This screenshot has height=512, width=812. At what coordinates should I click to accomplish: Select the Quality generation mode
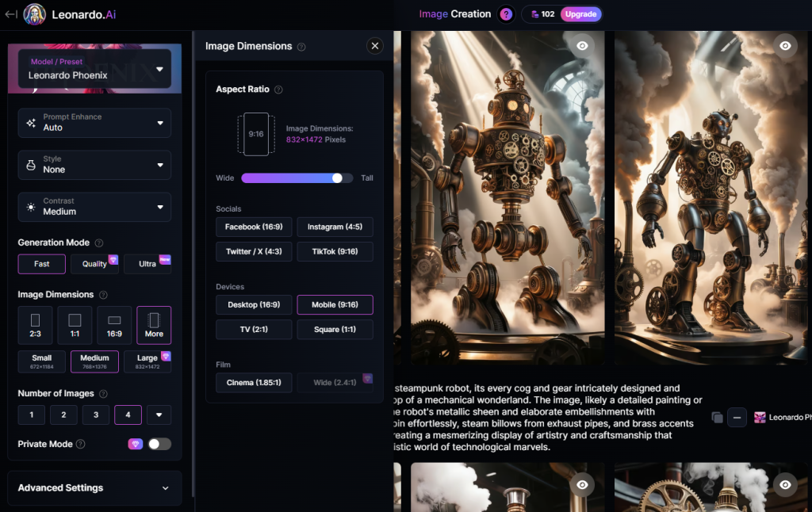point(94,264)
